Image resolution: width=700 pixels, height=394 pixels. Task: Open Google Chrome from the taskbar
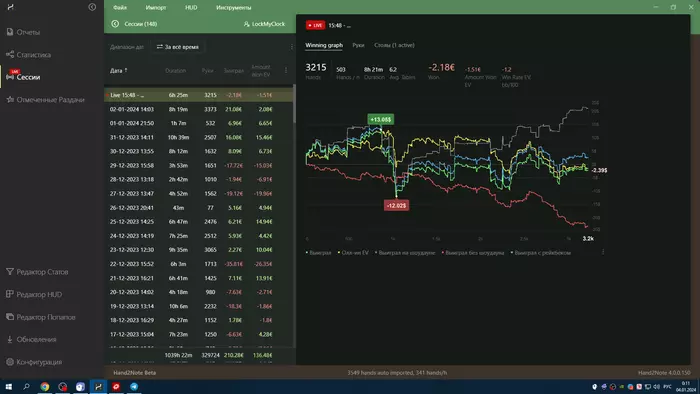tap(45, 386)
